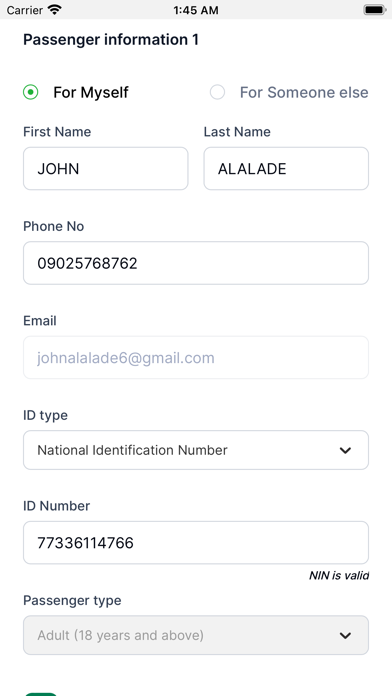This screenshot has height=696, width=392.
Task: Tap the Wi-Fi icon in status bar
Action: click(x=55, y=10)
